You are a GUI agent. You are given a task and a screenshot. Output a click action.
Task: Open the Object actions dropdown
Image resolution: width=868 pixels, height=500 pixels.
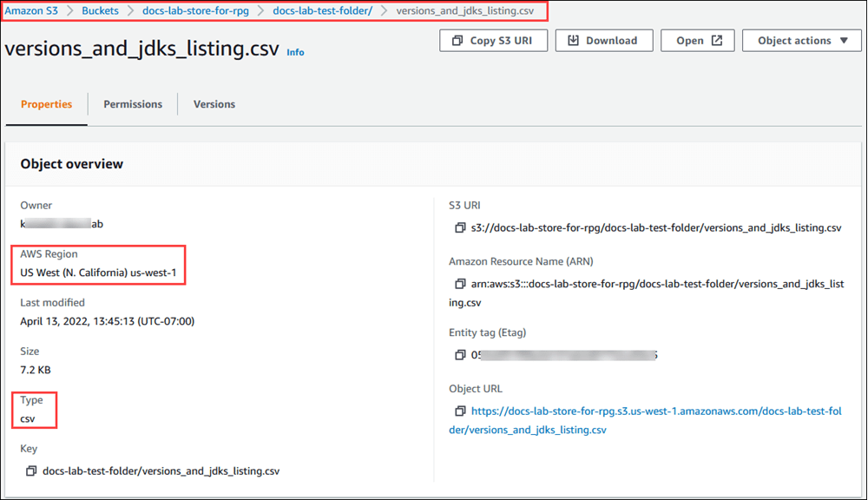point(801,40)
